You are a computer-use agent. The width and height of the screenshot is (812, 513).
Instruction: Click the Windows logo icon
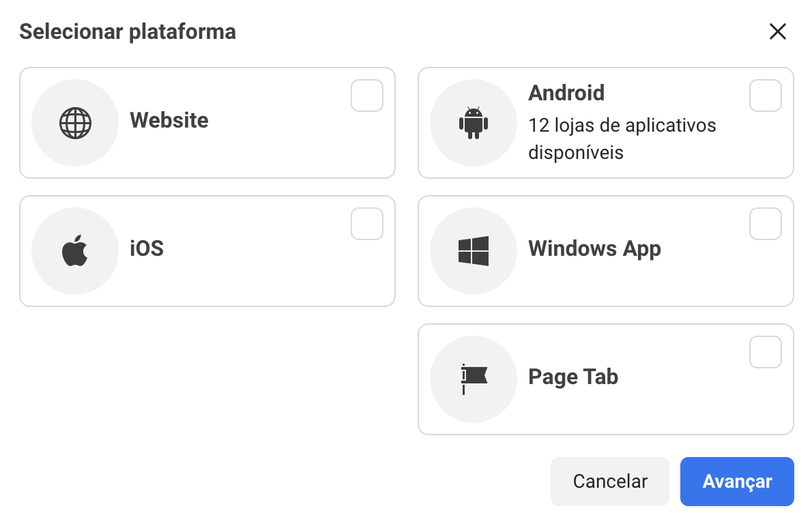pos(474,251)
